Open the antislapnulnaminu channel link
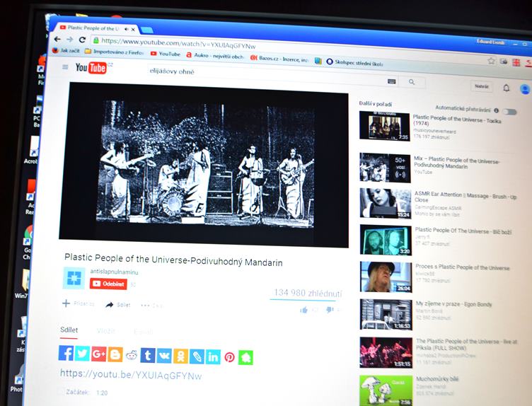532x406 pixels. (114, 272)
